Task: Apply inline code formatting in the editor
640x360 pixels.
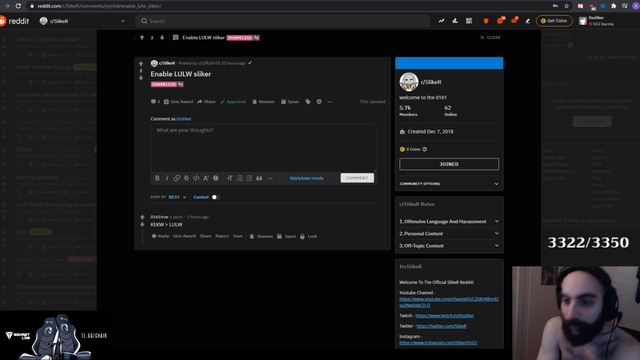Action: [196, 178]
